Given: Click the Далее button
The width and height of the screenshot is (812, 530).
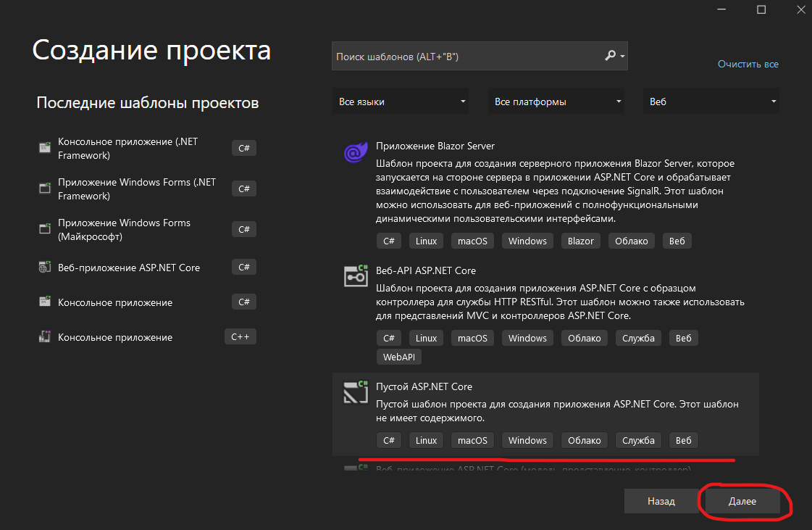Looking at the screenshot, I should 742,501.
